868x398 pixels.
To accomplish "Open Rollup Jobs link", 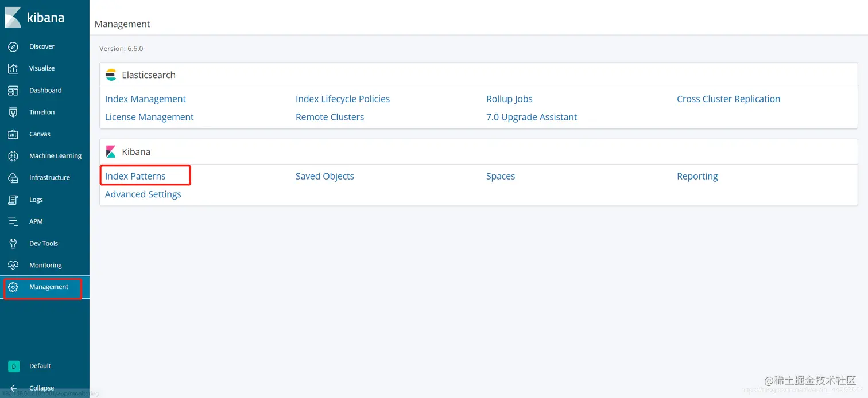I will 509,99.
